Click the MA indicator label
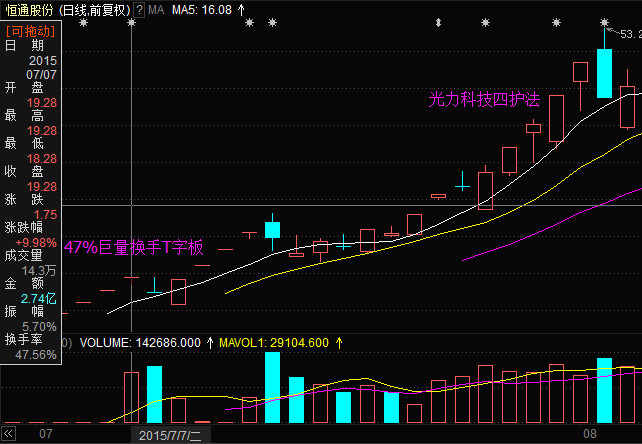 click(156, 10)
